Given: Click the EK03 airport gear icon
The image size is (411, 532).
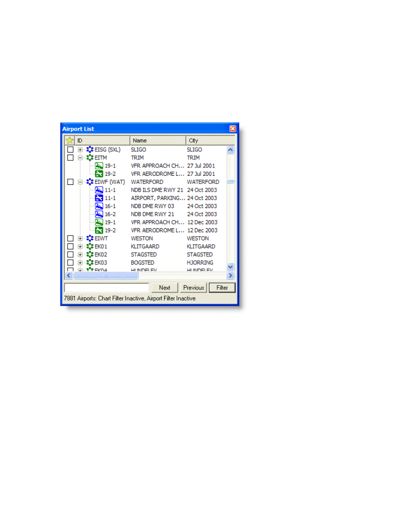Looking at the screenshot, I should pyautogui.click(x=90, y=262).
